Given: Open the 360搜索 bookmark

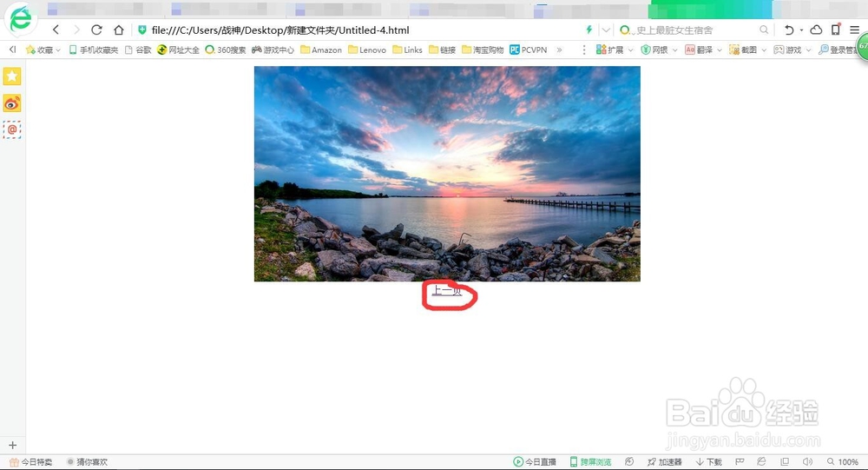Looking at the screenshot, I should coord(226,50).
